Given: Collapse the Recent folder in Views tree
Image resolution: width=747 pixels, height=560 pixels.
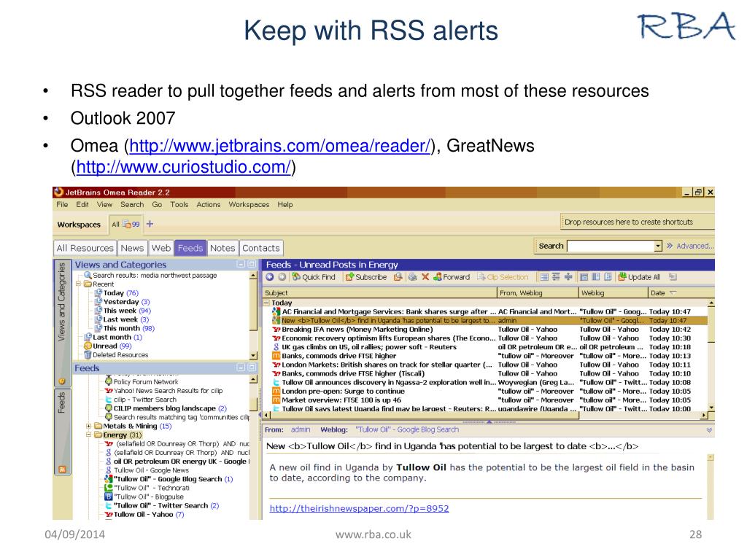Looking at the screenshot, I should (78, 284).
